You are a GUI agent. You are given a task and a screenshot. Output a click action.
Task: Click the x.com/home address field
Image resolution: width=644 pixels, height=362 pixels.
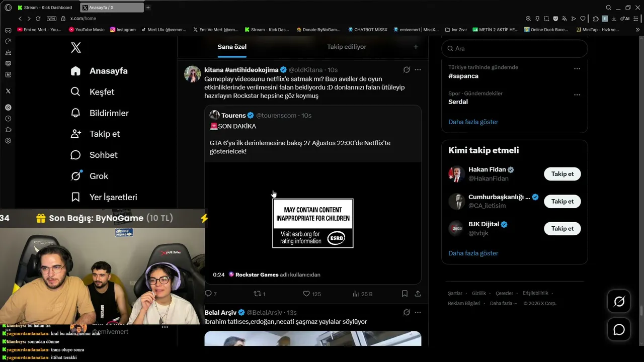[83, 19]
